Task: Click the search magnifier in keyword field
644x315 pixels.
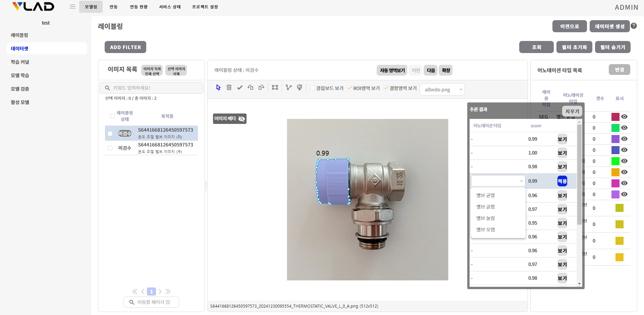Action: 108,88
